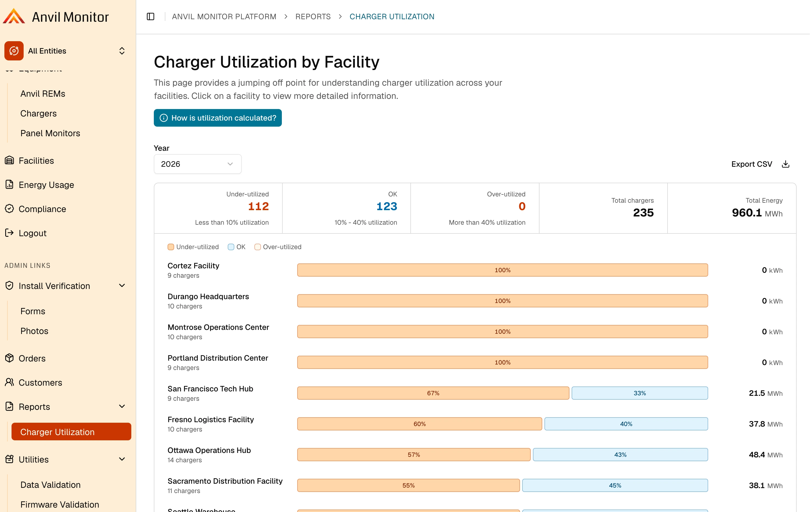The image size is (812, 512).
Task: Toggle the sidebar panel icon
Action: click(151, 16)
